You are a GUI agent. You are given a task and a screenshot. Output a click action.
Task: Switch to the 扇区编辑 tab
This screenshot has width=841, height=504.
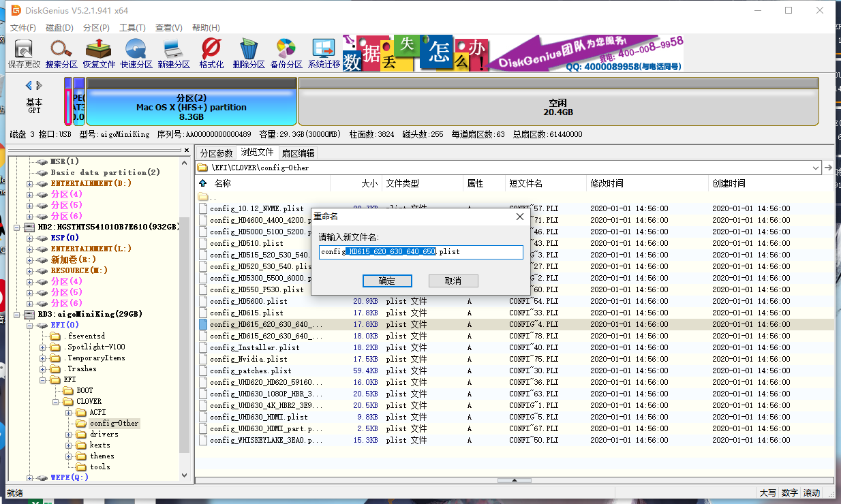298,153
